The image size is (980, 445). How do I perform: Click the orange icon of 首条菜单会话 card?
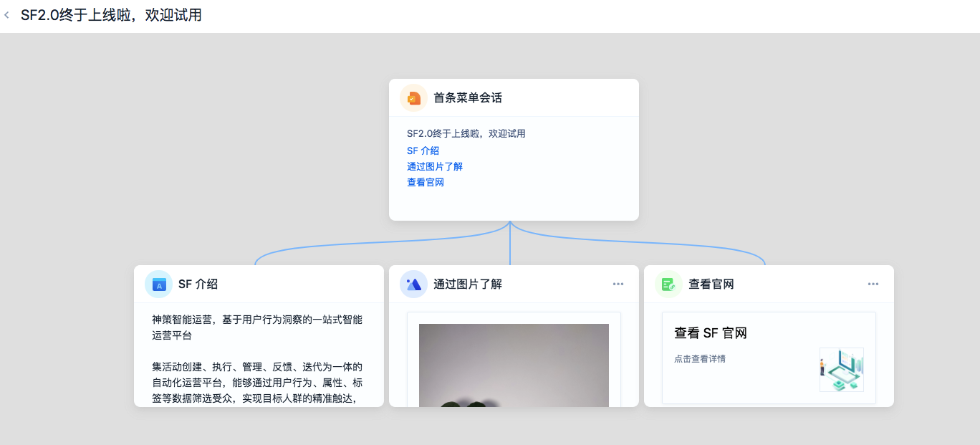(x=413, y=98)
